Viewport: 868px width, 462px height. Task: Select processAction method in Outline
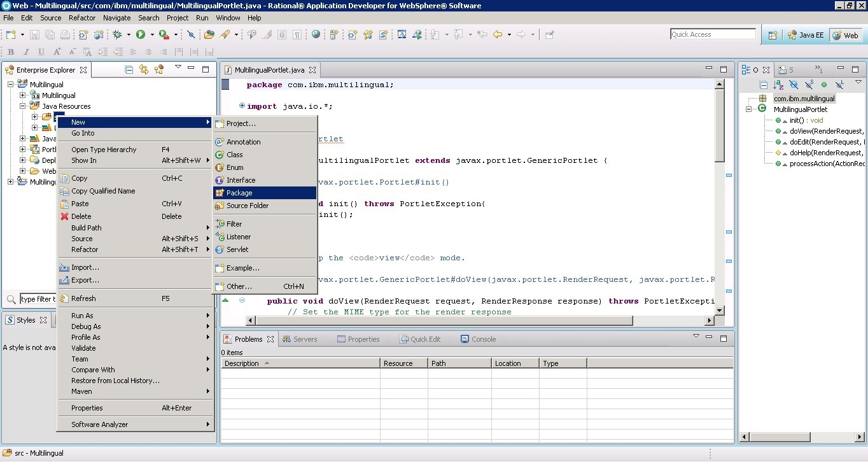pyautogui.click(x=820, y=164)
